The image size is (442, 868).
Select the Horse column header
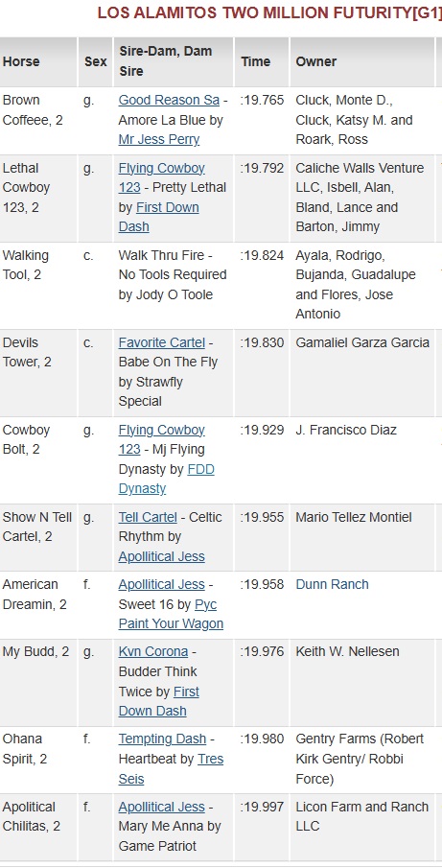(21, 61)
